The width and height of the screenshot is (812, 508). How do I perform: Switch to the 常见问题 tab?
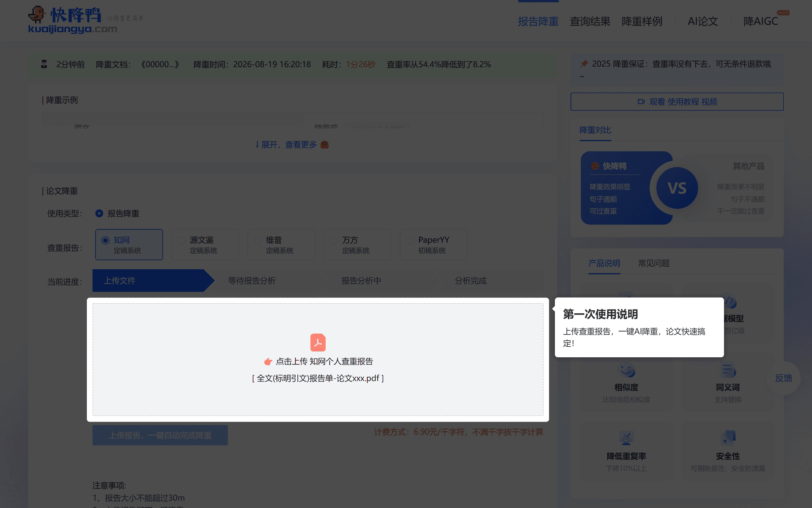[x=654, y=263]
